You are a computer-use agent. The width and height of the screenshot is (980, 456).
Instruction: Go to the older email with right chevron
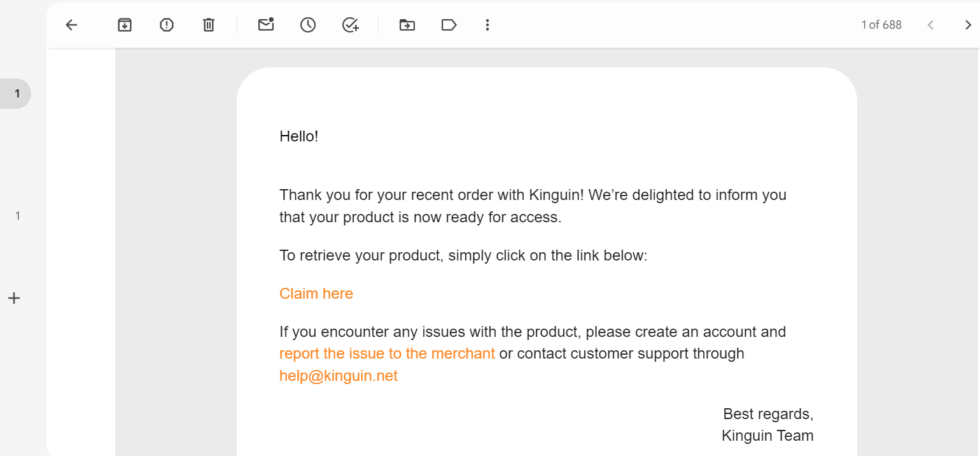tap(968, 25)
